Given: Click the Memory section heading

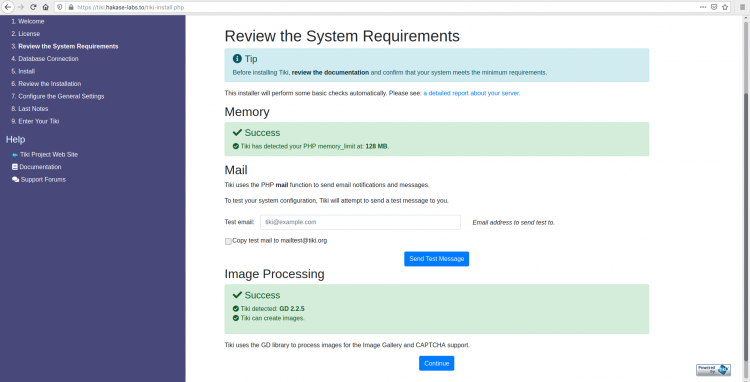Looking at the screenshot, I should point(247,112).
